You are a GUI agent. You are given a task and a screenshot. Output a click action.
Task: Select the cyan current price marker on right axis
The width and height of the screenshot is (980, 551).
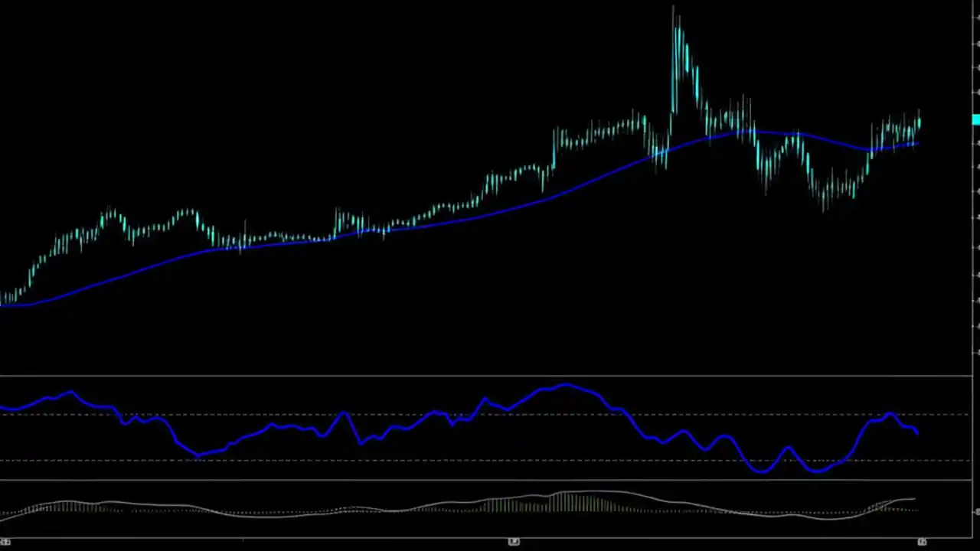click(975, 120)
